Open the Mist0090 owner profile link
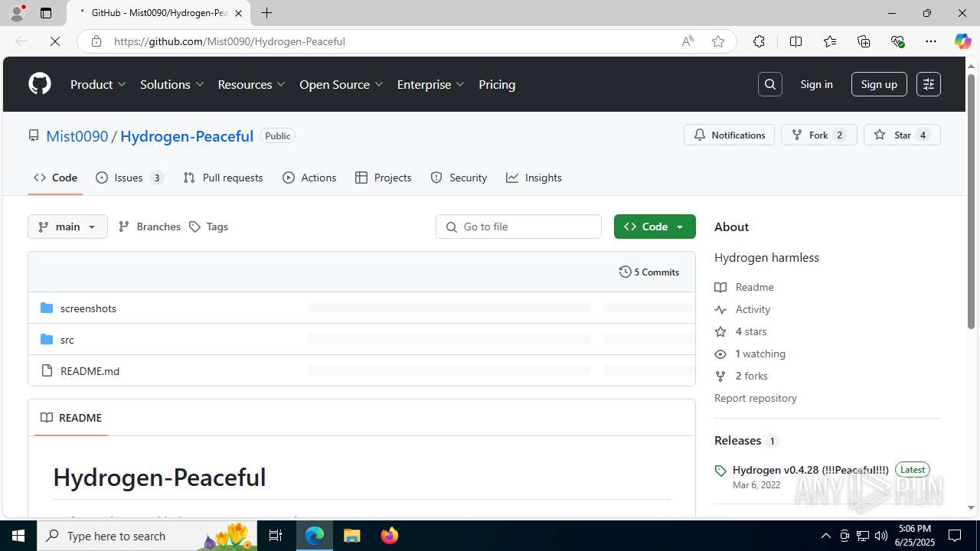The width and height of the screenshot is (980, 551). (x=77, y=136)
